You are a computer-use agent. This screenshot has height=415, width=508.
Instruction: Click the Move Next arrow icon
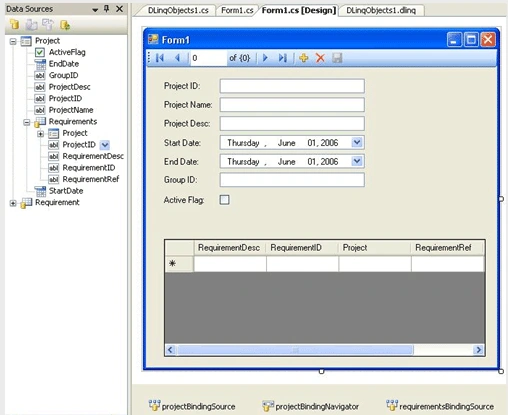[265, 58]
